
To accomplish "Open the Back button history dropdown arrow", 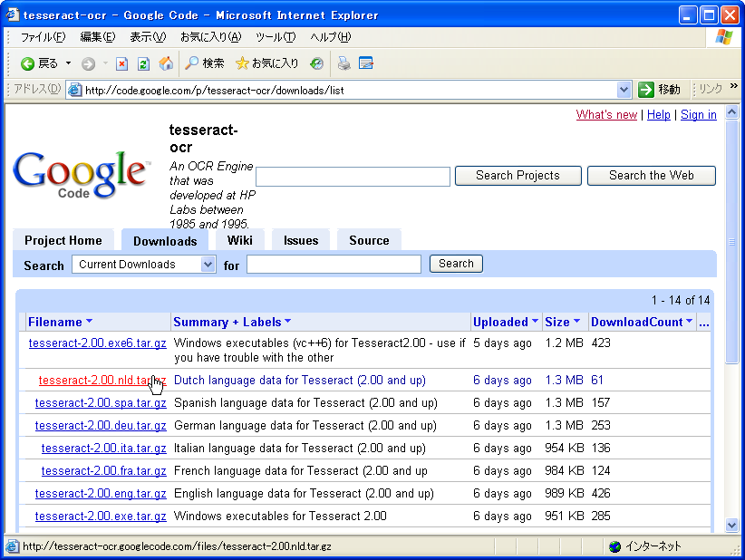I will point(68,63).
